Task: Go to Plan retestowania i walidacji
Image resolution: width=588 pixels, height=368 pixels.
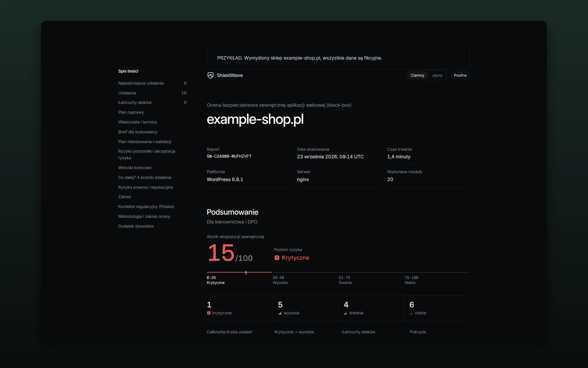Action: point(145,142)
